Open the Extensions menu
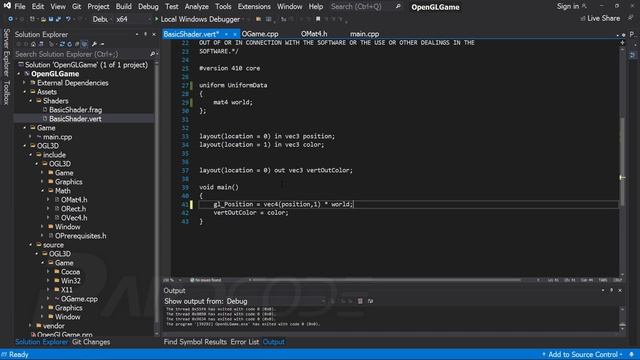640x360 pixels. [254, 7]
